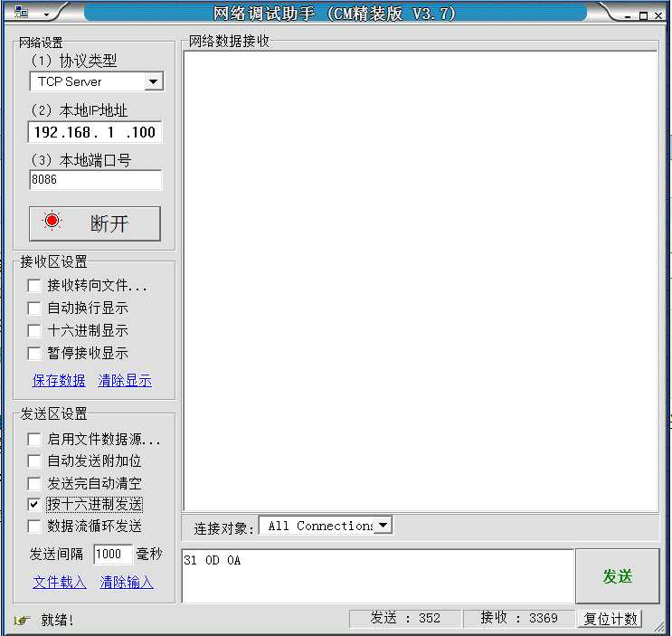Click the local IP address field
This screenshot has height=636, width=672.
click(x=95, y=132)
